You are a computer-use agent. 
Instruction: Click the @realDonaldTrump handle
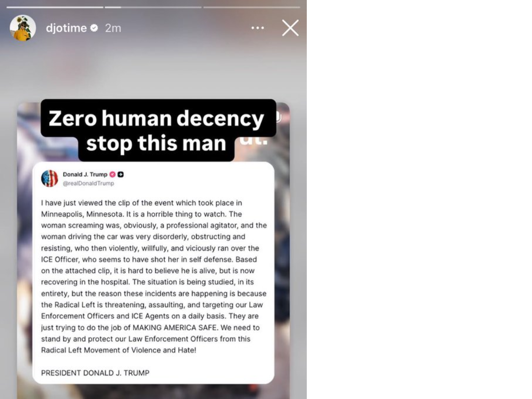point(88,183)
